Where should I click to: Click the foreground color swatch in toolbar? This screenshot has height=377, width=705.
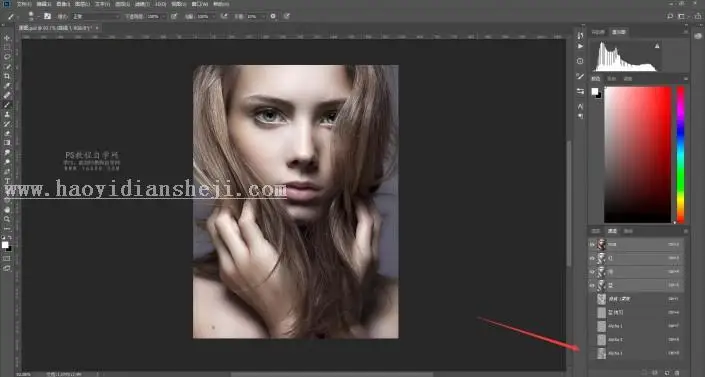4,244
